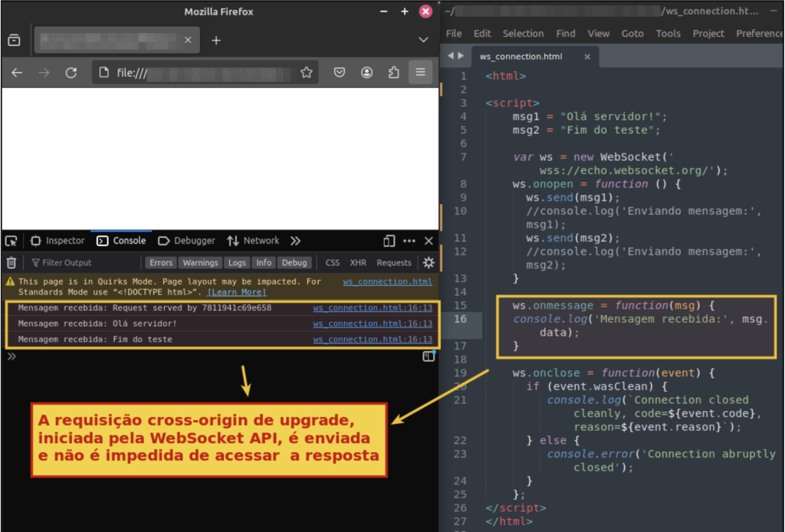
Task: Click the Firefox reload page button
Action: click(x=71, y=73)
